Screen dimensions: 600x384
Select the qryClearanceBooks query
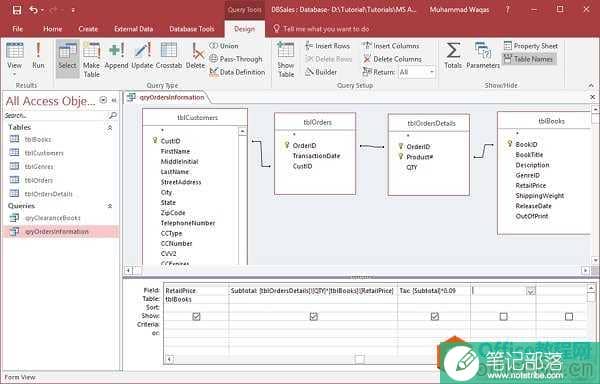coord(52,218)
